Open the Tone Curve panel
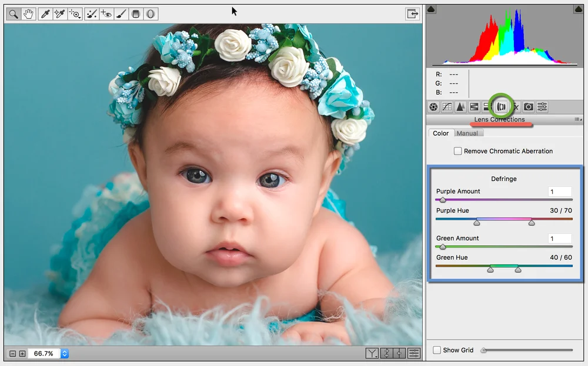This screenshot has height=366, width=588. pos(447,106)
